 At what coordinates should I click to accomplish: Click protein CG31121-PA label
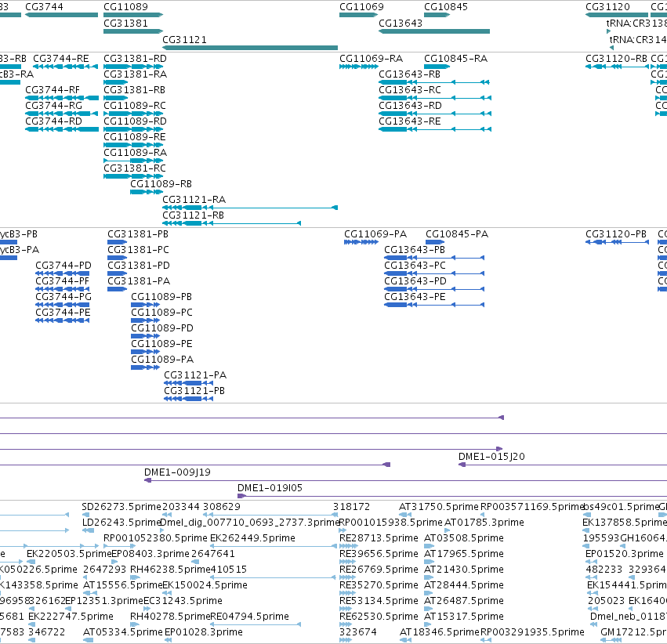coord(195,376)
